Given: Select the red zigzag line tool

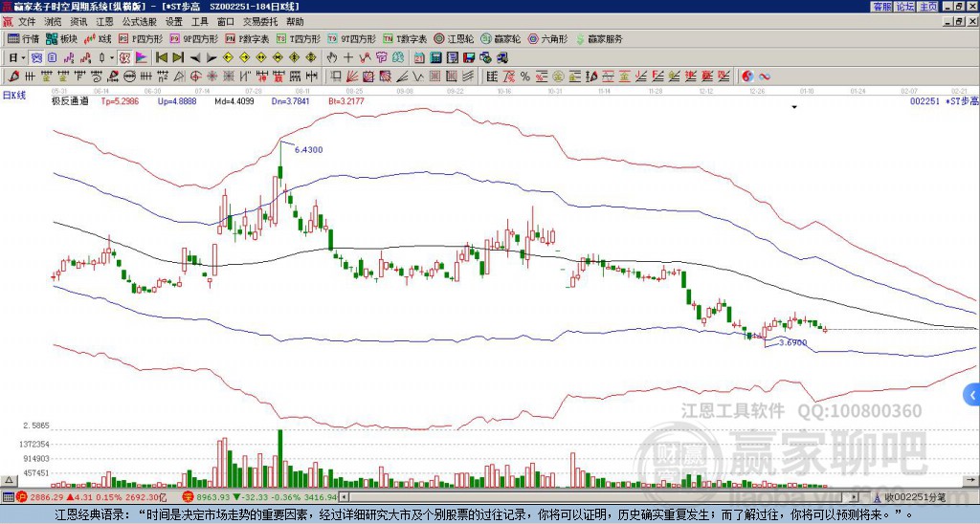Looking at the screenshot, I should (x=365, y=58).
